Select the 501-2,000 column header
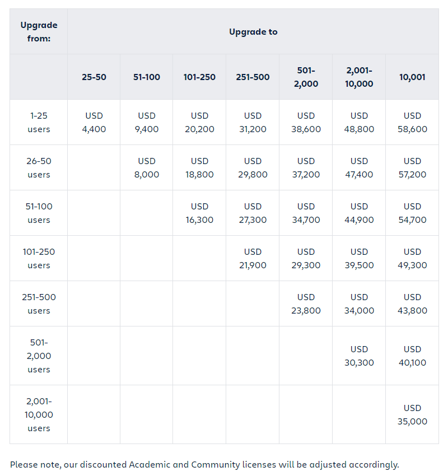Viewport: 448px width, 476px height. coord(306,77)
